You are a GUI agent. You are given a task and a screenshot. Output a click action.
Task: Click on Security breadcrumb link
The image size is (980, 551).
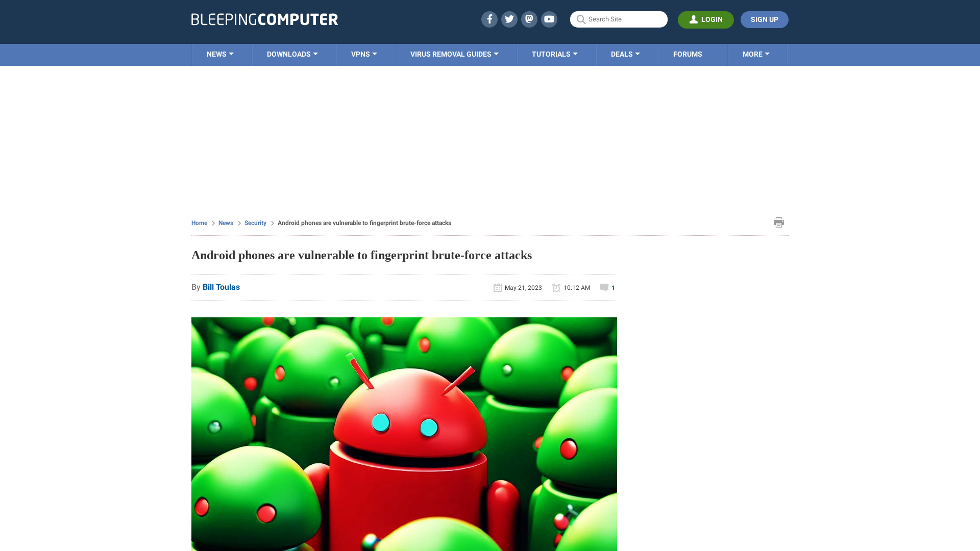[255, 222]
